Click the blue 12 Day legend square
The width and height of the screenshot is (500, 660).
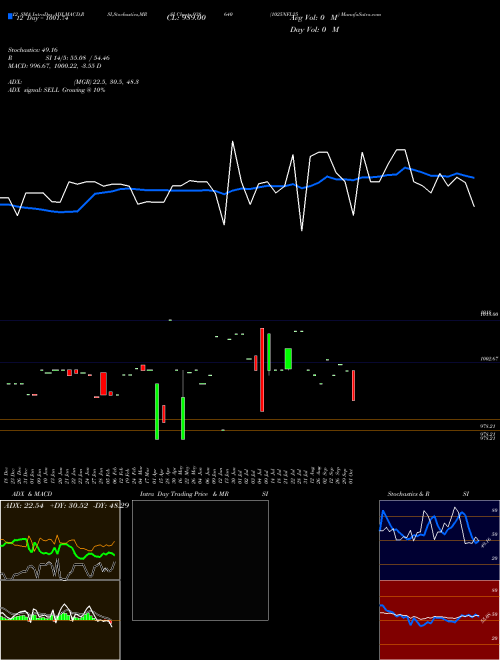pyautogui.click(x=10, y=16)
